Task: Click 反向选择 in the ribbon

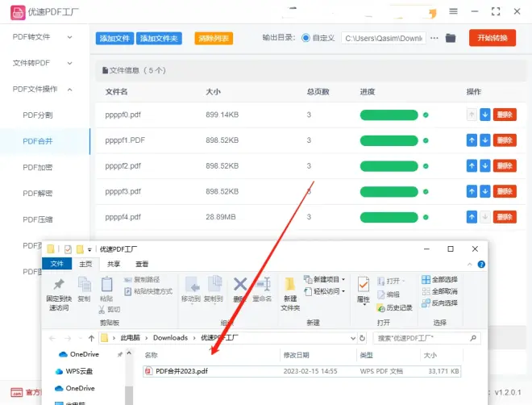Action: pyautogui.click(x=440, y=303)
